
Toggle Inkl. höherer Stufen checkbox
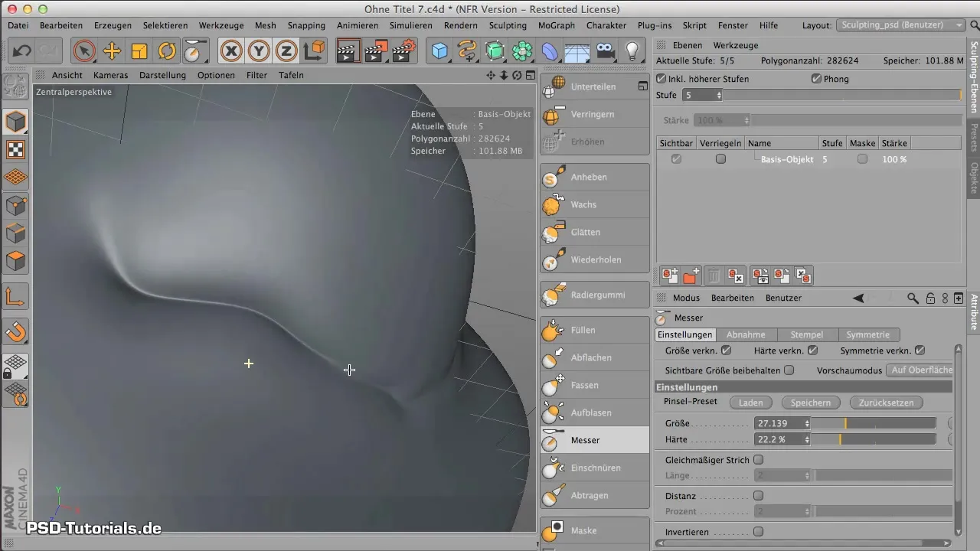[661, 79]
